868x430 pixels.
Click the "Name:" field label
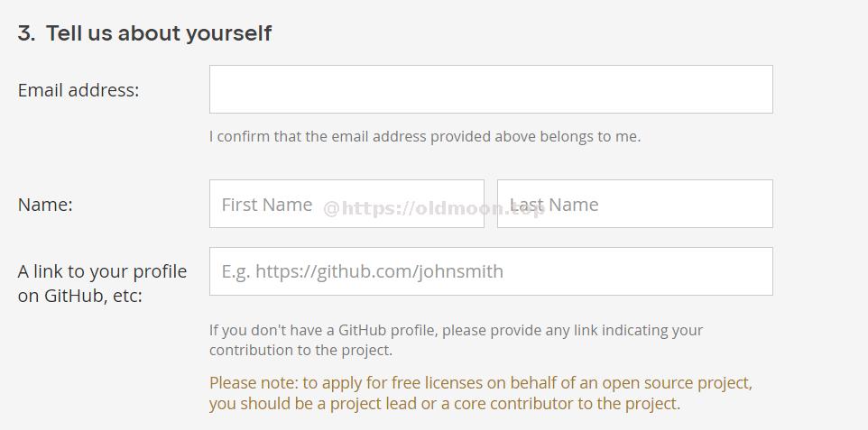45,205
